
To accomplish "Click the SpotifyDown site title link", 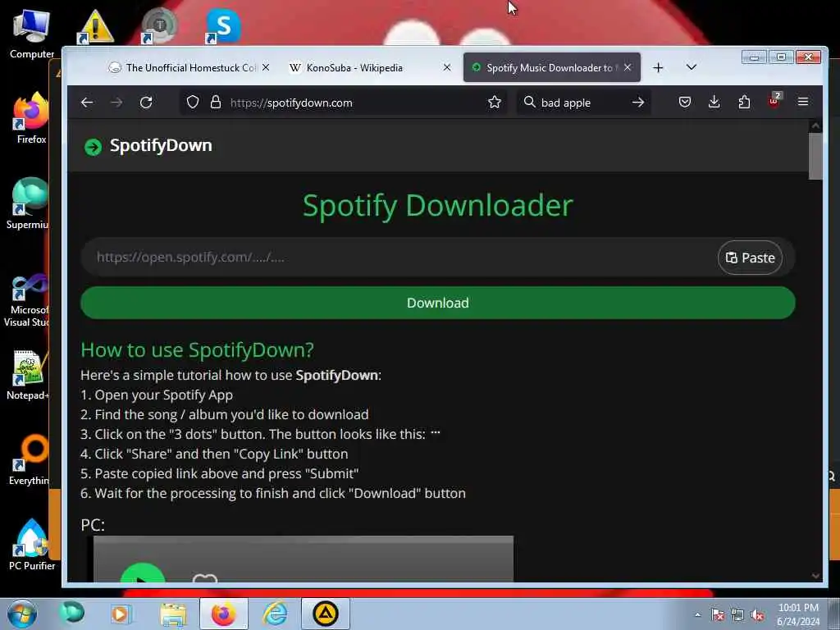I will [161, 146].
